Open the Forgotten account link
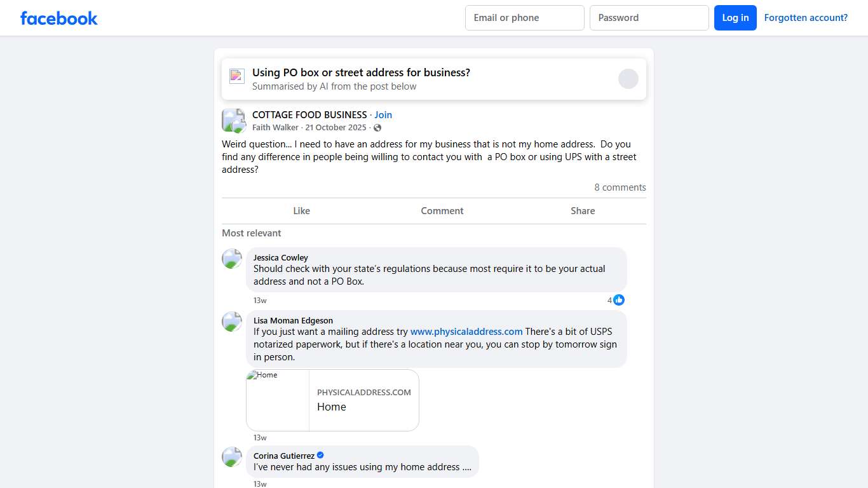 tap(806, 18)
